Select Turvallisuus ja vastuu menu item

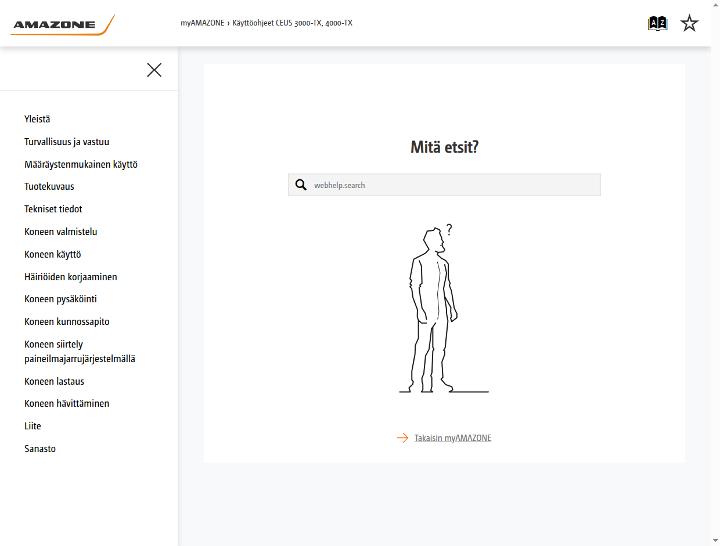tap(67, 142)
